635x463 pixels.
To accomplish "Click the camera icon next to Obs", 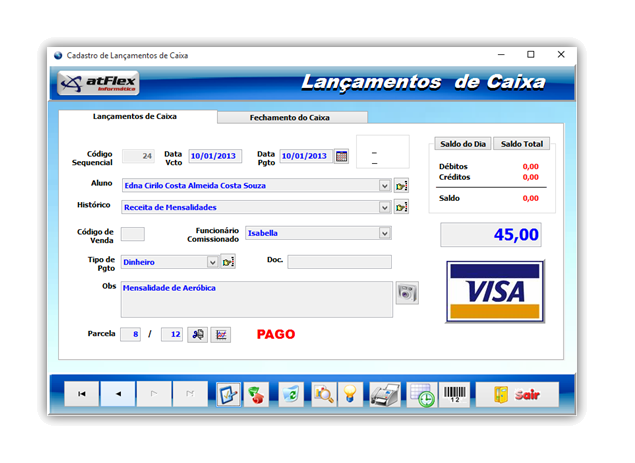I will (407, 292).
